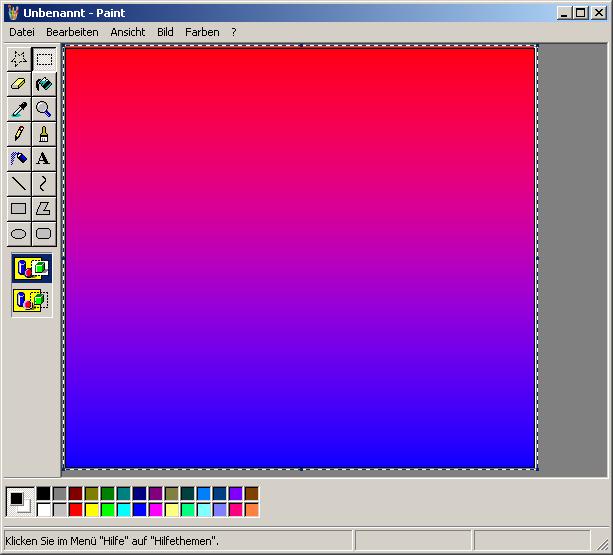Image resolution: width=613 pixels, height=555 pixels.
Task: Select the Free-Form Select tool
Action: [x=18, y=59]
